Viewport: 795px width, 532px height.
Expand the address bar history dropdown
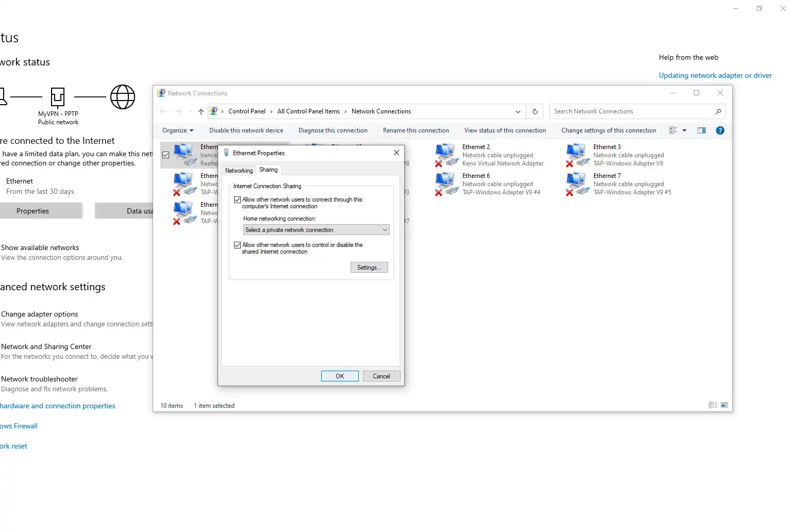(x=518, y=111)
